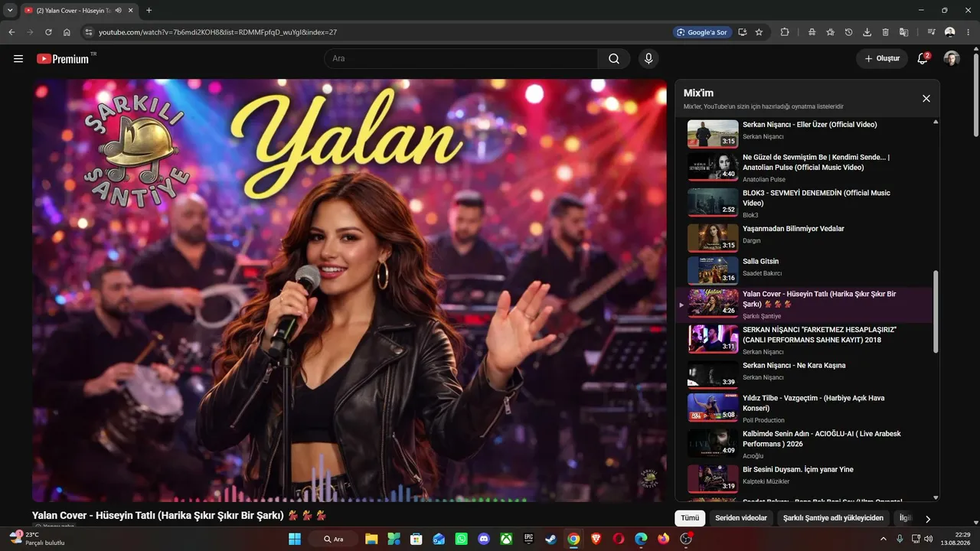Viewport: 980px width, 551px height.
Task: Show hidden system tray icons chevron
Action: click(x=884, y=539)
